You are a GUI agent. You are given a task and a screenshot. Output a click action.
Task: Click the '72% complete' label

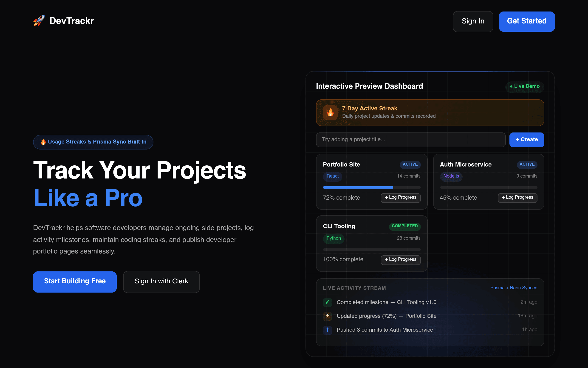[341, 198]
